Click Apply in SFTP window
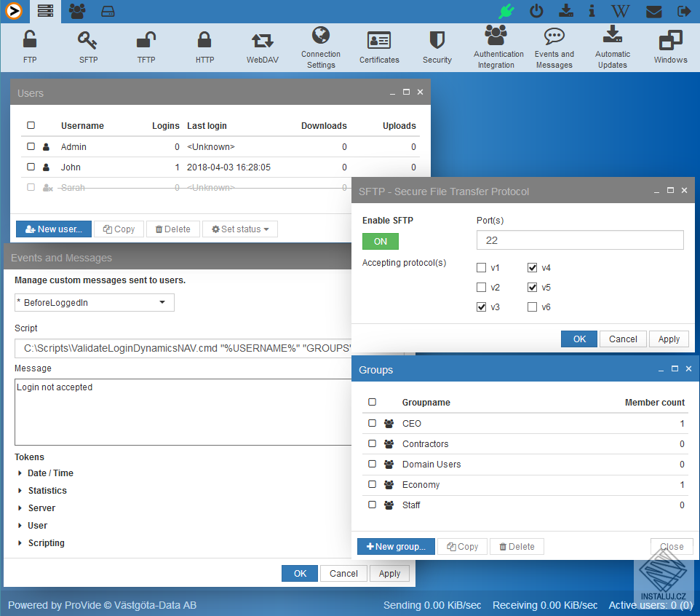 coord(669,339)
